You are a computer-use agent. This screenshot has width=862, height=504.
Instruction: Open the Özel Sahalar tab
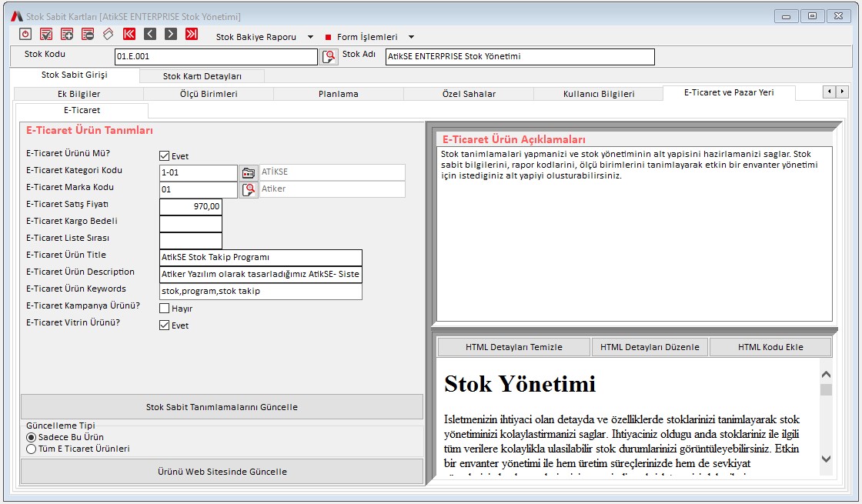pos(469,94)
